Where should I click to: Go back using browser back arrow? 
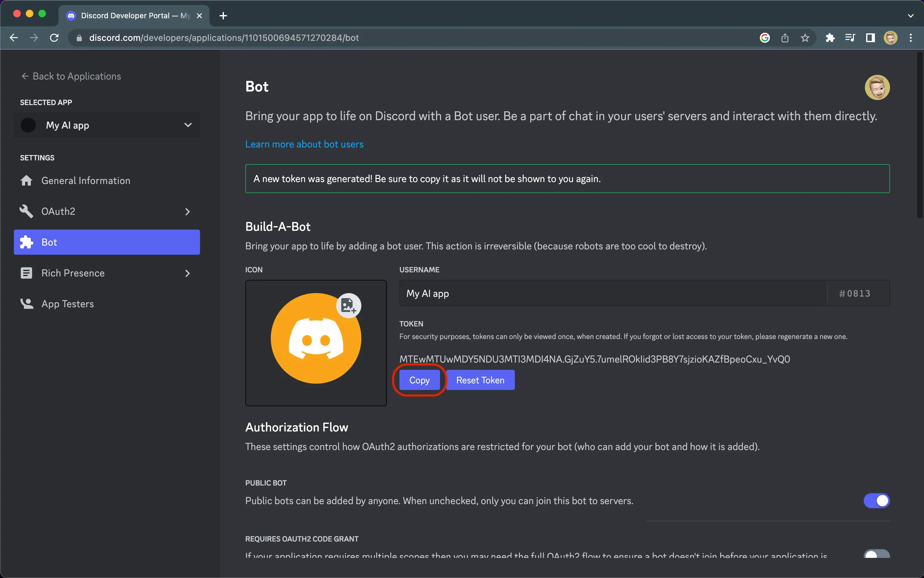(x=14, y=37)
